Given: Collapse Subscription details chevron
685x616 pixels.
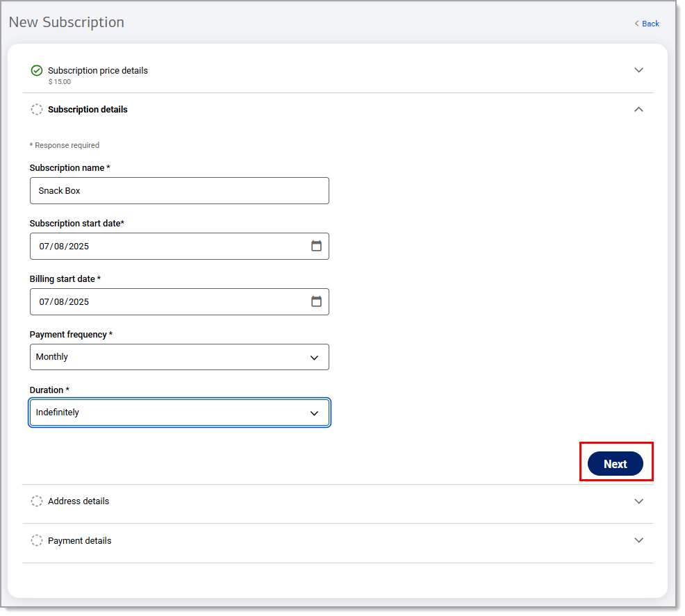Looking at the screenshot, I should click(638, 110).
